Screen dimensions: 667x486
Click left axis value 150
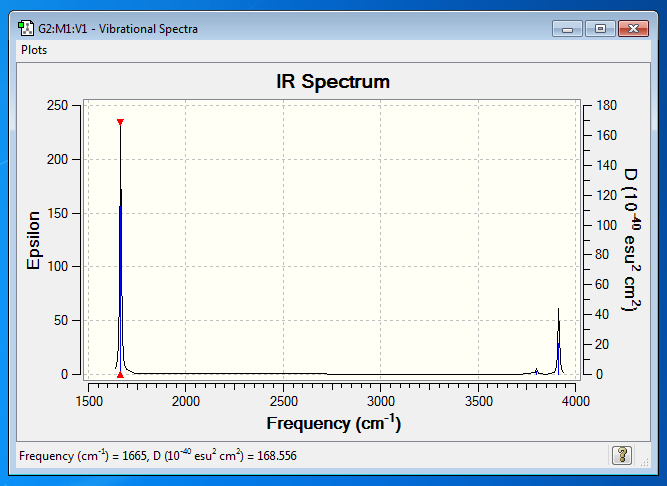[57, 213]
